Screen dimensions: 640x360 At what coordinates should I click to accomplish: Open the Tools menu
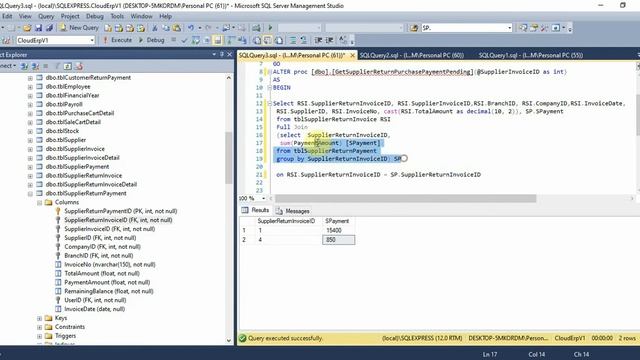pyautogui.click(x=117, y=16)
